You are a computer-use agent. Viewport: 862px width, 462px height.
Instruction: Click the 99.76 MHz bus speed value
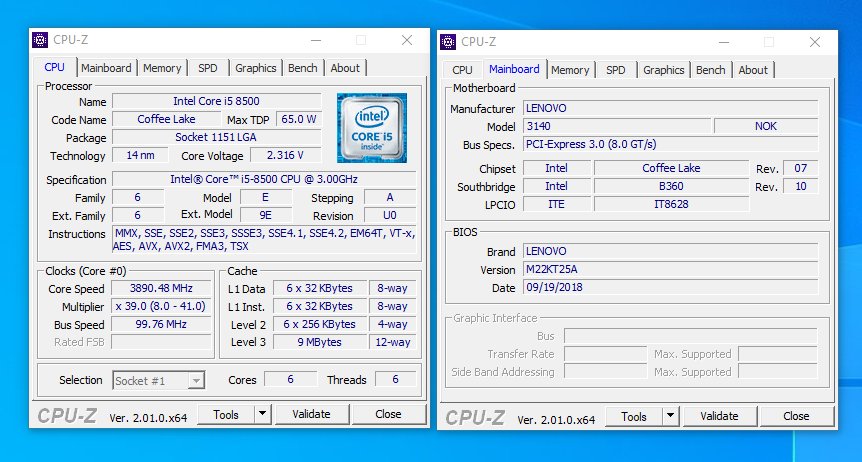[x=161, y=324]
